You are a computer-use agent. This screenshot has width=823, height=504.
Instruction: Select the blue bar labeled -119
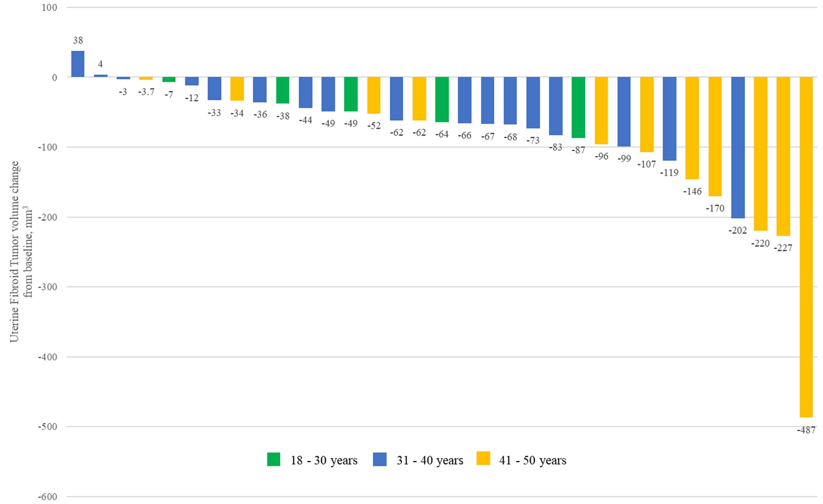tap(669, 119)
